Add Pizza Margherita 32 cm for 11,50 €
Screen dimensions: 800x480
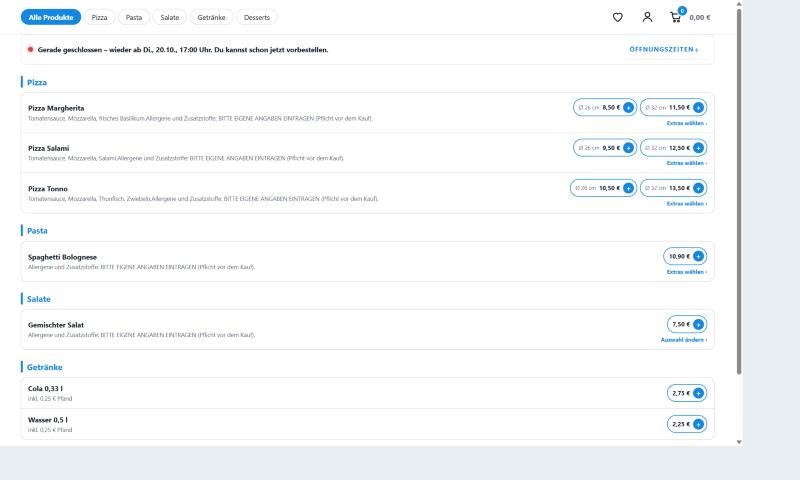coord(673,108)
